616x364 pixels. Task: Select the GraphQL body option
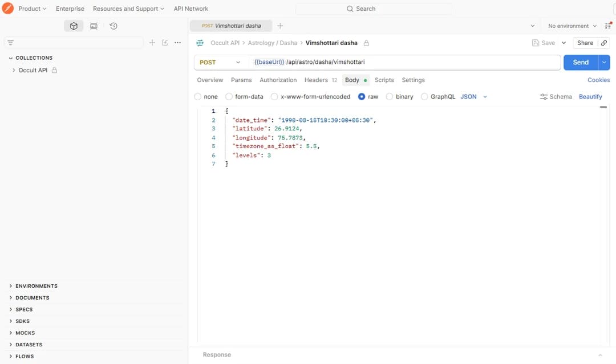424,96
